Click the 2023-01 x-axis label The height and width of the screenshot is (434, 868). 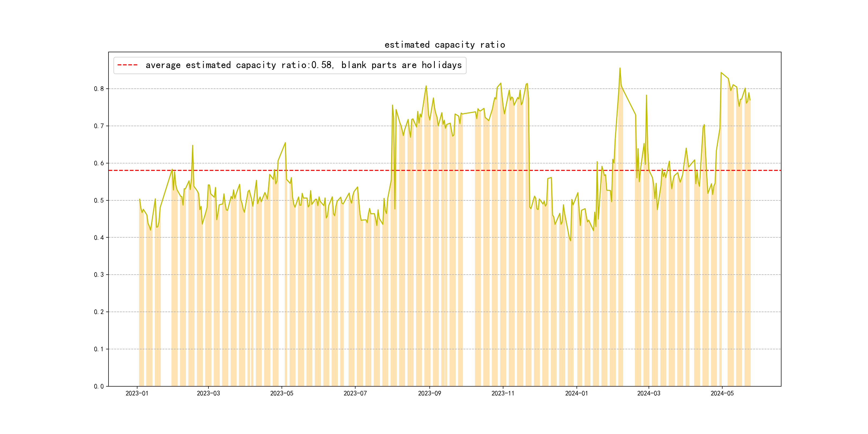137,393
